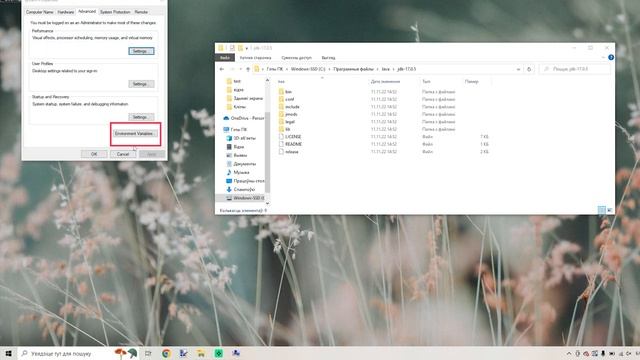Show hidden system tray icons
The width and height of the screenshot is (640, 360).
click(x=569, y=353)
